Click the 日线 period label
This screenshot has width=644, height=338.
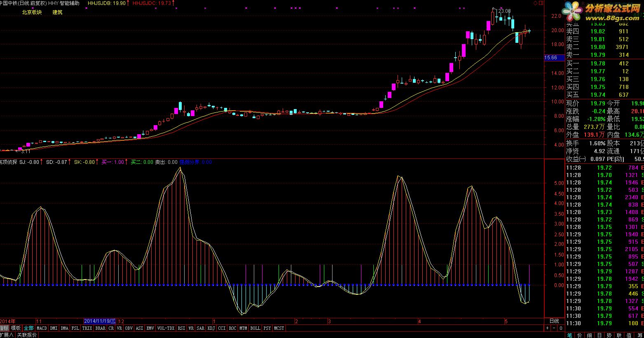554,321
